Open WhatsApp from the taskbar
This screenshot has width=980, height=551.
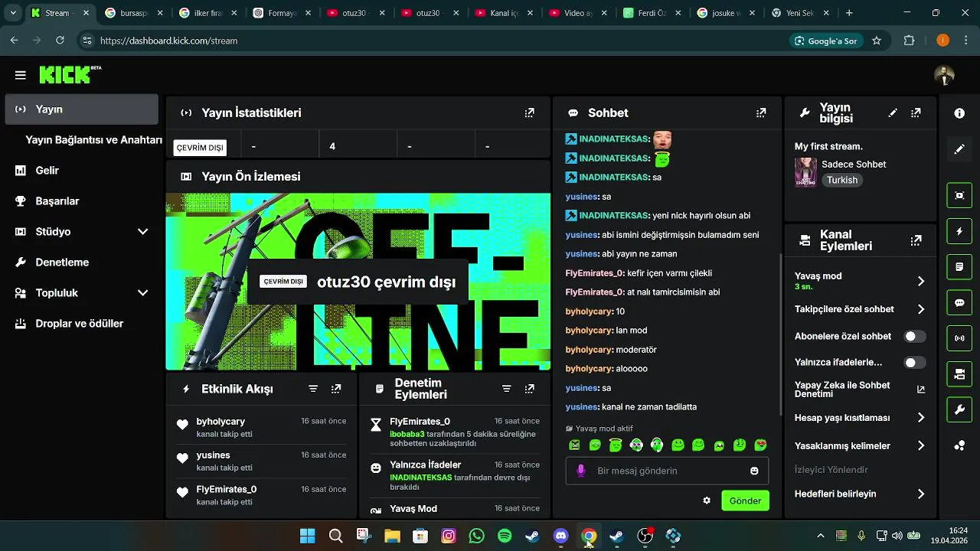pos(476,536)
